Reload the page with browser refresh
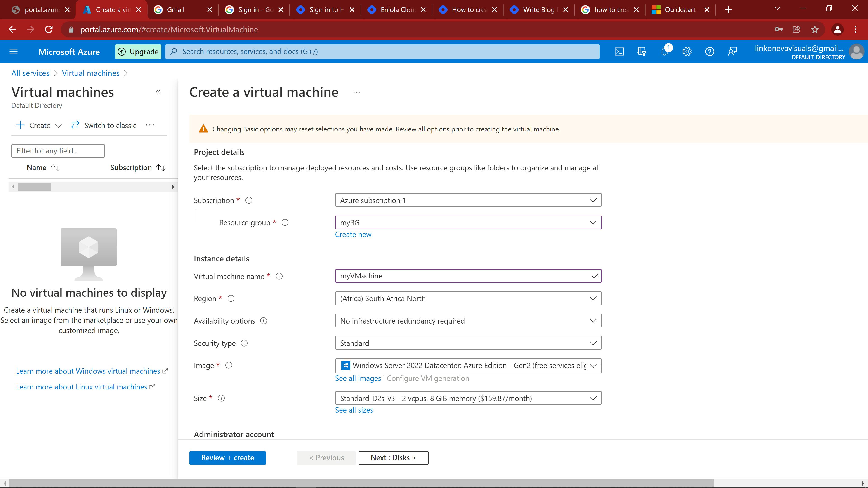 click(x=49, y=30)
